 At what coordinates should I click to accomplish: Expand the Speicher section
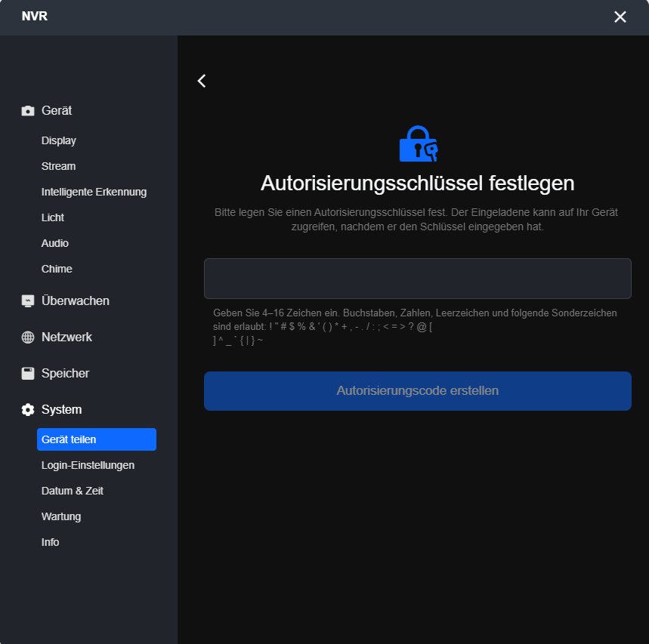click(66, 374)
